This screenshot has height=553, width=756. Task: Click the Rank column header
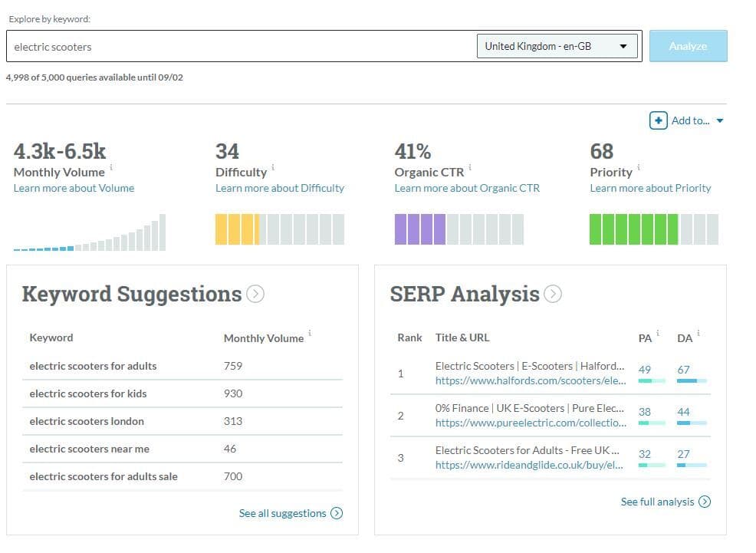pyautogui.click(x=409, y=337)
